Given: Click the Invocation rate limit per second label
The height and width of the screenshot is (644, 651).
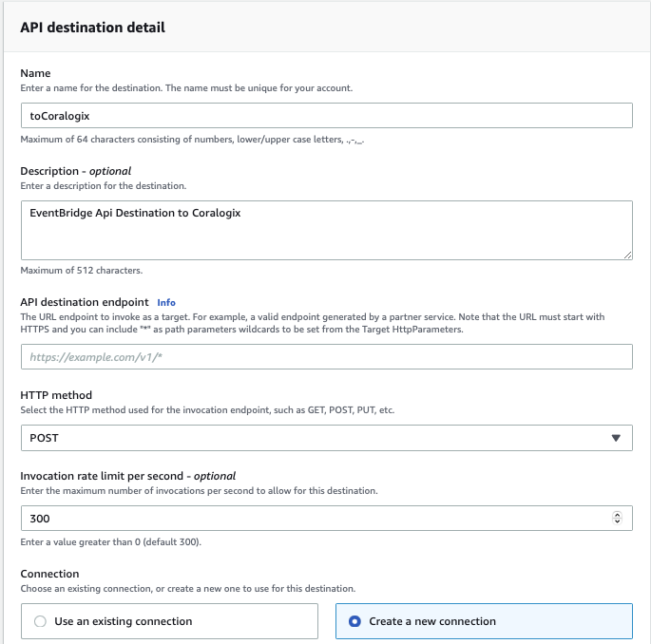Looking at the screenshot, I should click(x=127, y=475).
